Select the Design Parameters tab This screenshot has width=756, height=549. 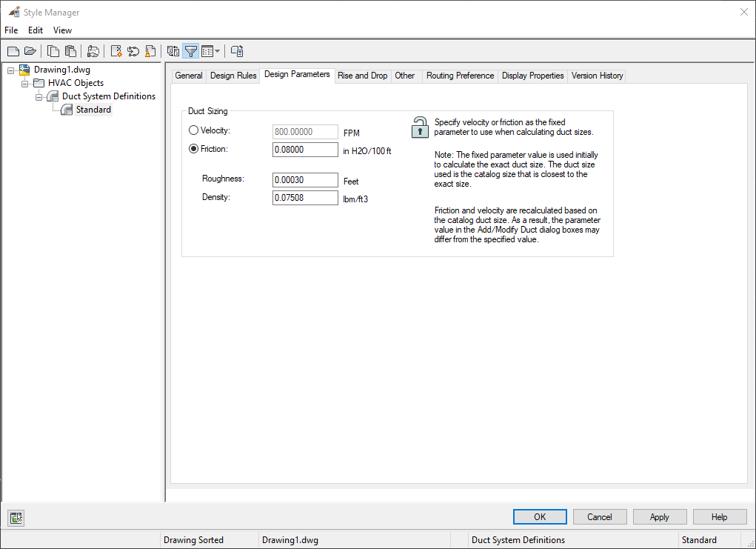click(297, 74)
